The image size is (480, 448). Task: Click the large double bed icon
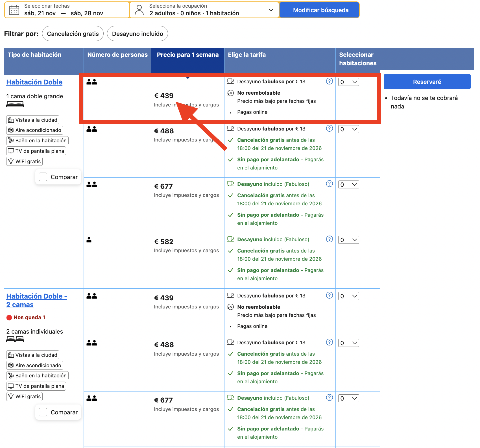pos(15,104)
